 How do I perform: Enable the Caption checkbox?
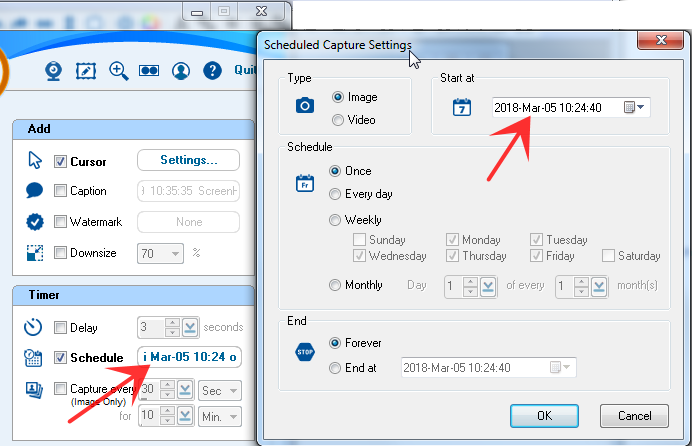pos(61,191)
